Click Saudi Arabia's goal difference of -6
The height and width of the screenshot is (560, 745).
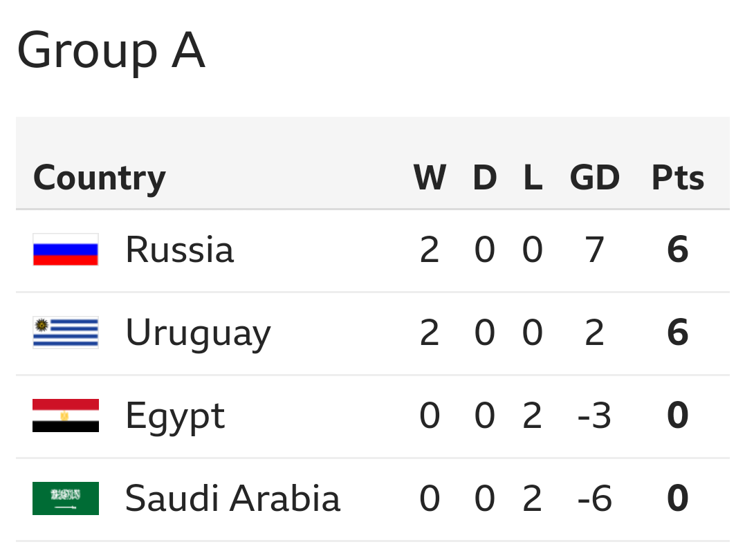click(x=594, y=498)
